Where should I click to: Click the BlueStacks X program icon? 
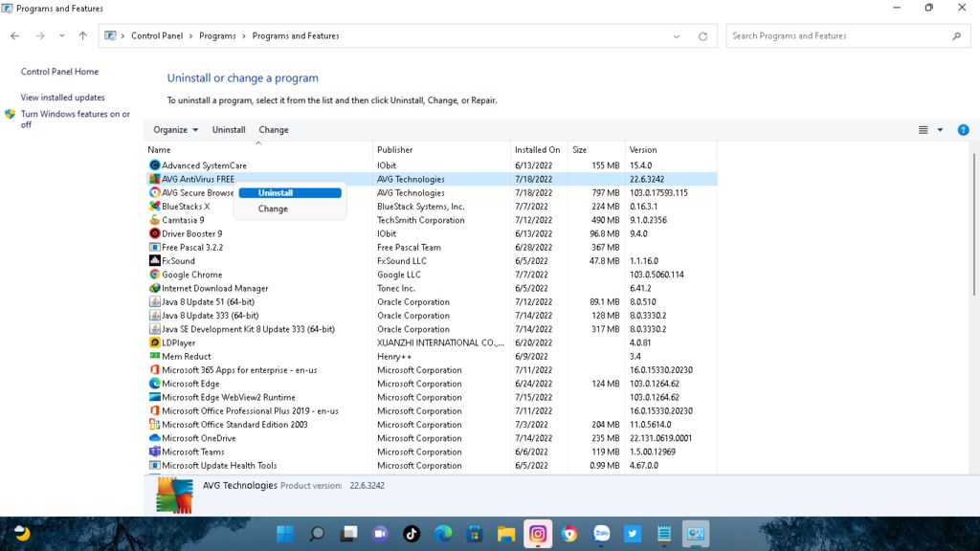[x=154, y=207]
